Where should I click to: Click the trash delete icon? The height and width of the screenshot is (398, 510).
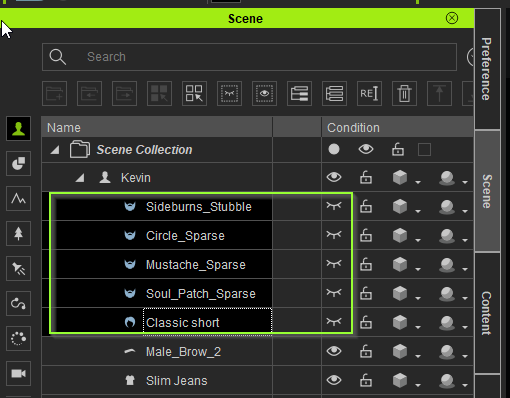point(404,93)
